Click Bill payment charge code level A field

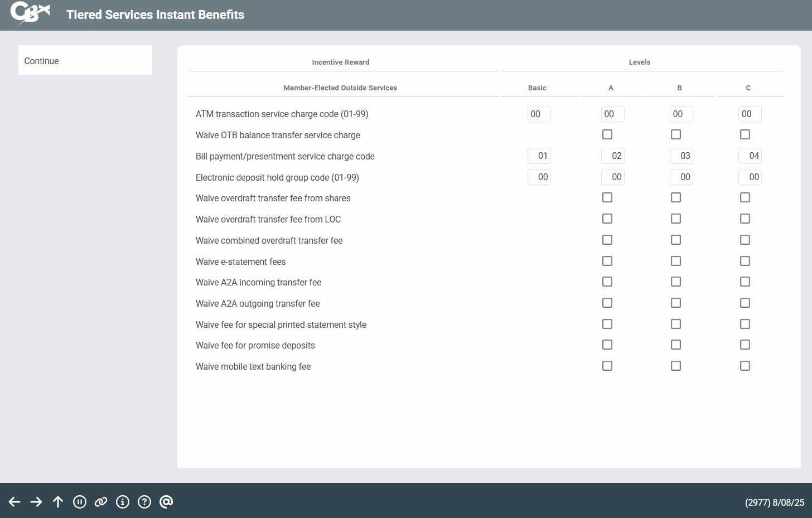pos(612,156)
